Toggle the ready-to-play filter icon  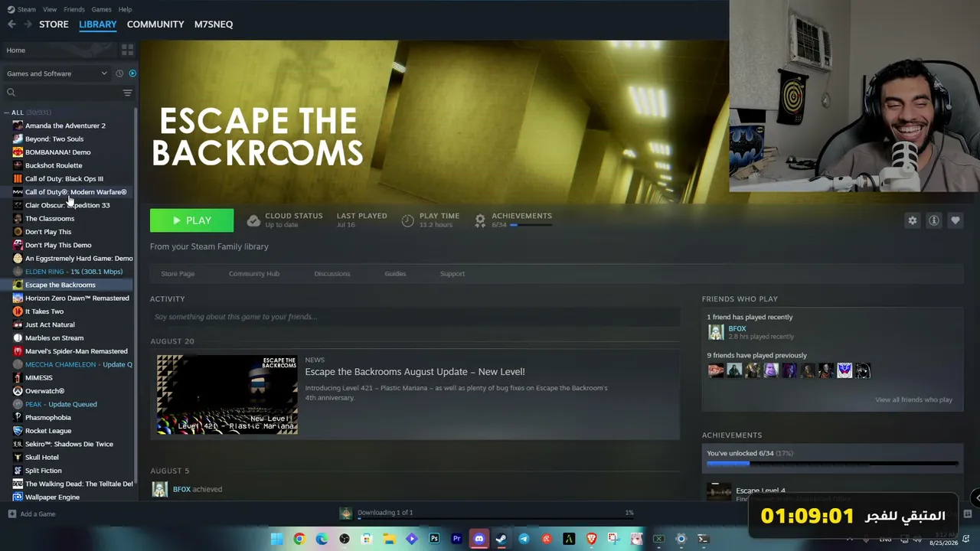[132, 73]
